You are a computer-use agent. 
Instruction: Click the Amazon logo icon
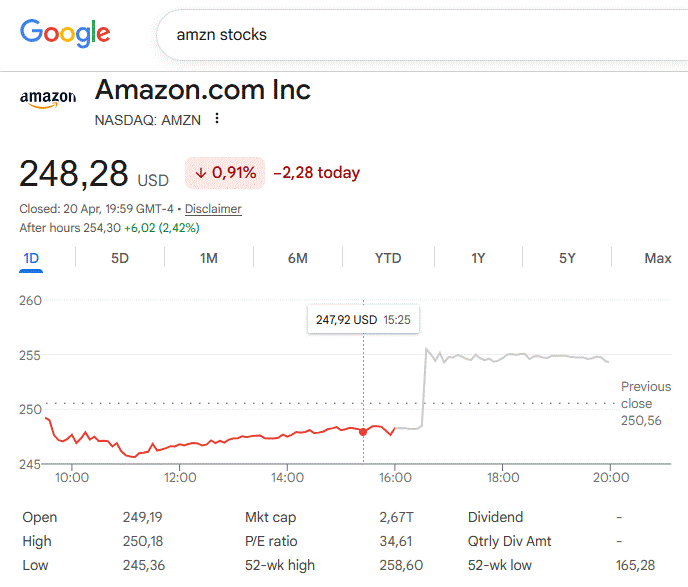pyautogui.click(x=48, y=98)
